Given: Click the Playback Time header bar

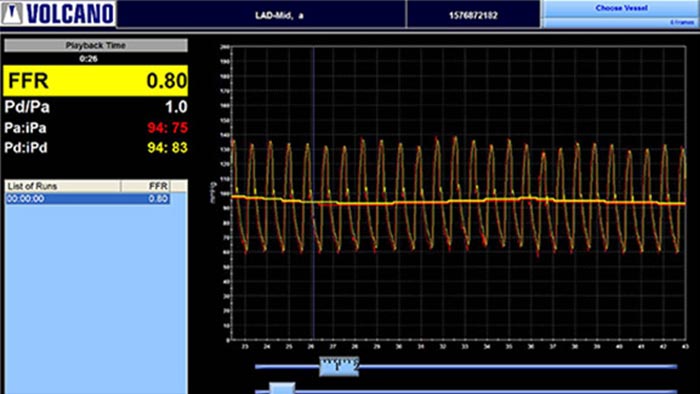Looking at the screenshot, I should [96, 45].
